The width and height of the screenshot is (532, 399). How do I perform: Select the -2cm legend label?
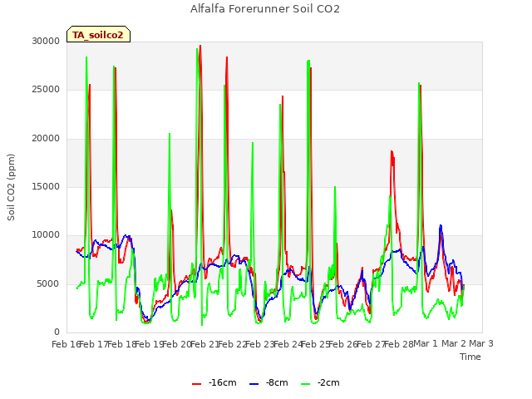pos(328,382)
